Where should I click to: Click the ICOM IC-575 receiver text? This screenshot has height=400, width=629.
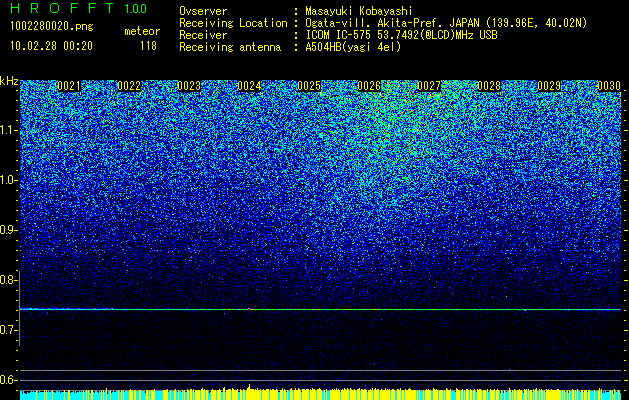[401, 35]
